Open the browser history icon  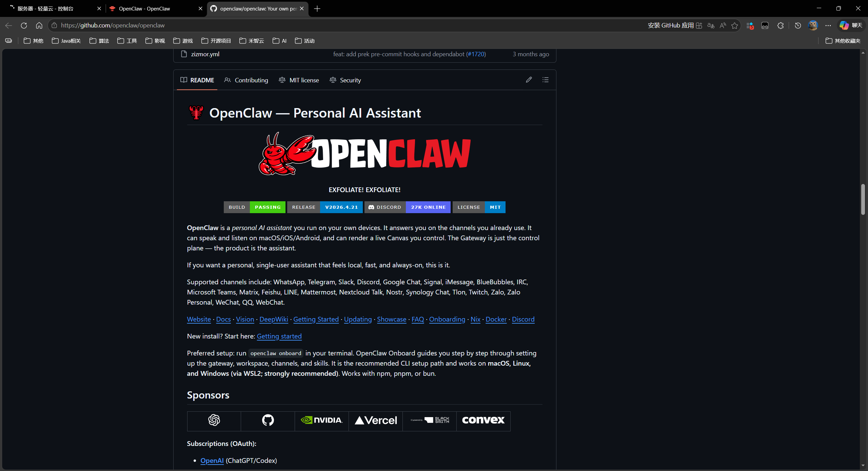coord(797,25)
